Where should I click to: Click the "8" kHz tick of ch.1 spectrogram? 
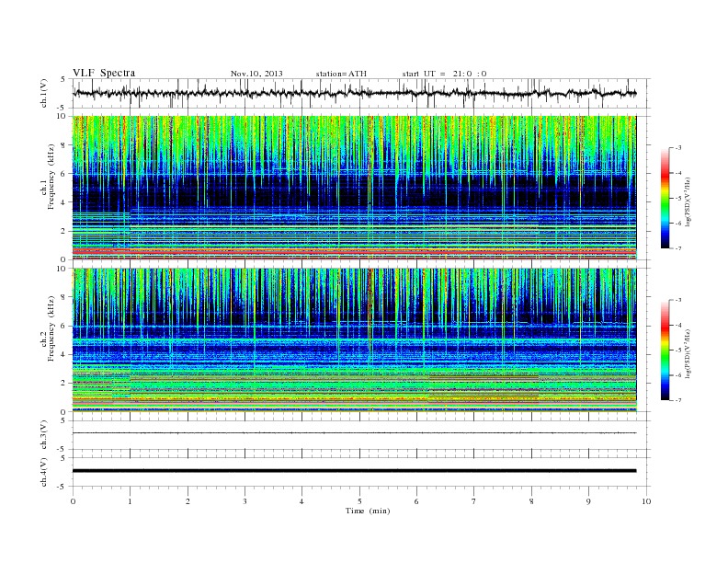[x=63, y=145]
